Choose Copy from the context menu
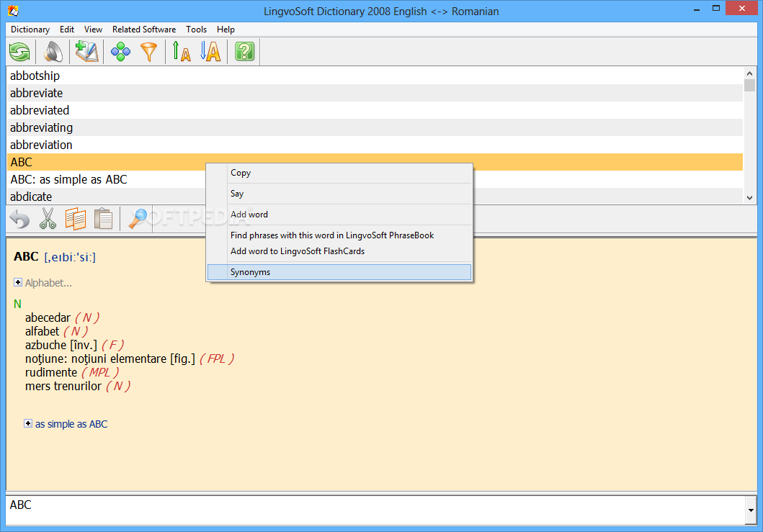 pyautogui.click(x=339, y=173)
